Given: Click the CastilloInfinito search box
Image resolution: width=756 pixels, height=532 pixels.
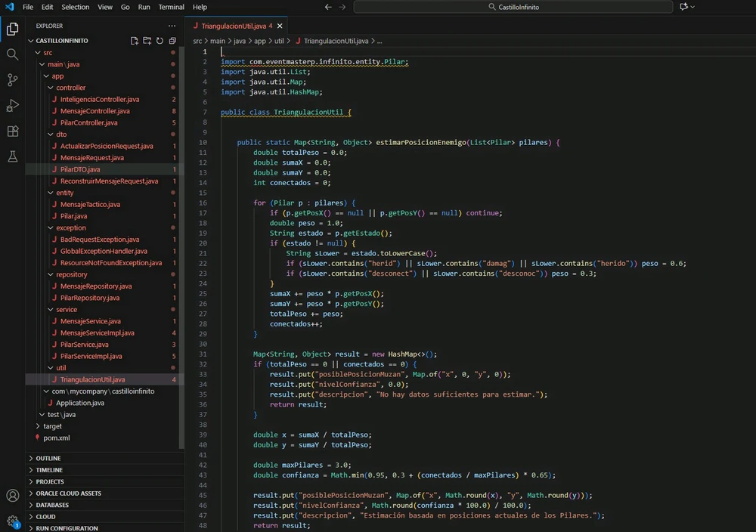Looking at the screenshot, I should click(x=513, y=7).
